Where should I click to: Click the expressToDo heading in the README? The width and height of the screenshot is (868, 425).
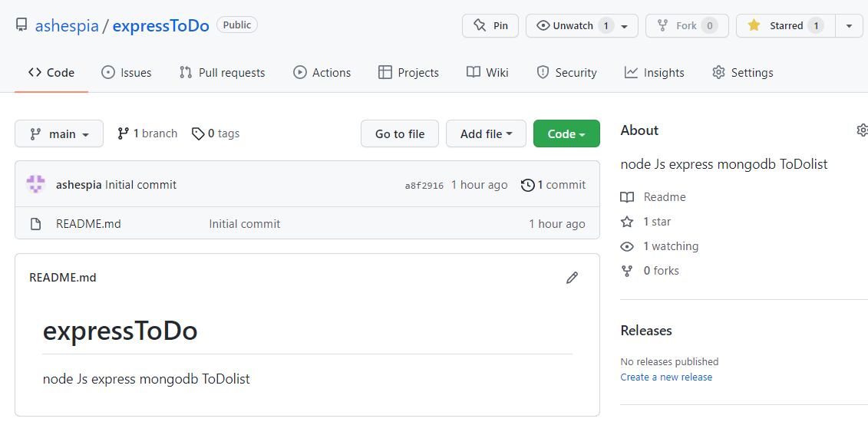click(120, 331)
